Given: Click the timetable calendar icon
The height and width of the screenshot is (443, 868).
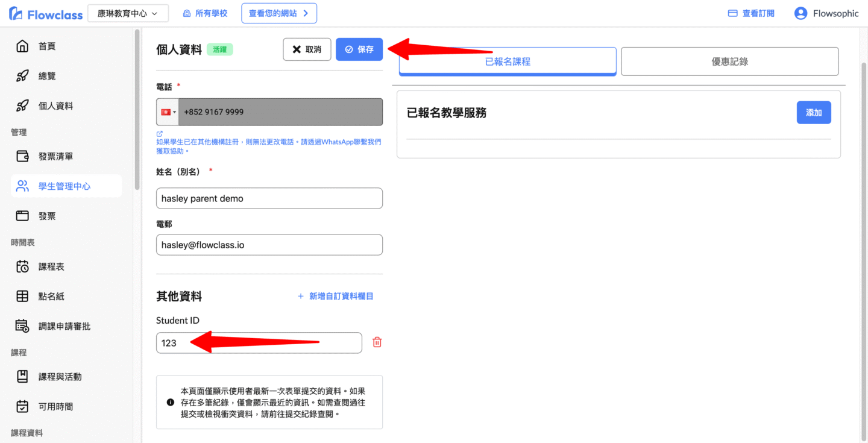Looking at the screenshot, I should [x=22, y=267].
